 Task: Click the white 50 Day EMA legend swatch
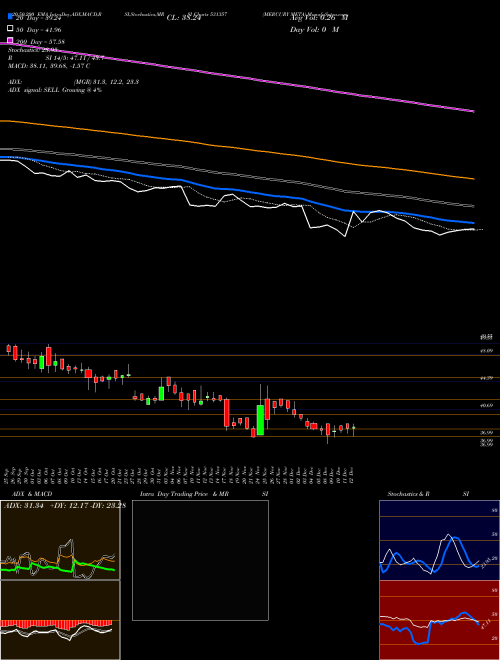(11, 29)
